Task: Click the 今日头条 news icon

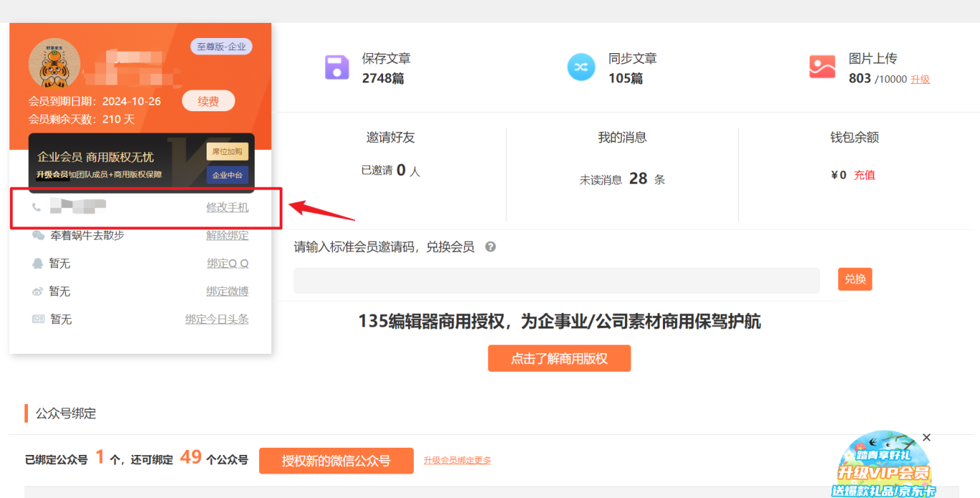Action: pyautogui.click(x=38, y=319)
